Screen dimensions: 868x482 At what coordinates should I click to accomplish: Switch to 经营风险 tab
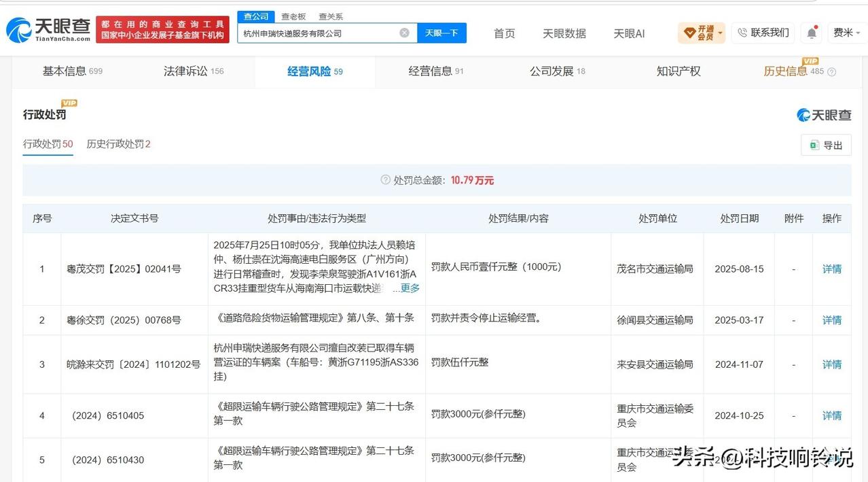tap(315, 71)
